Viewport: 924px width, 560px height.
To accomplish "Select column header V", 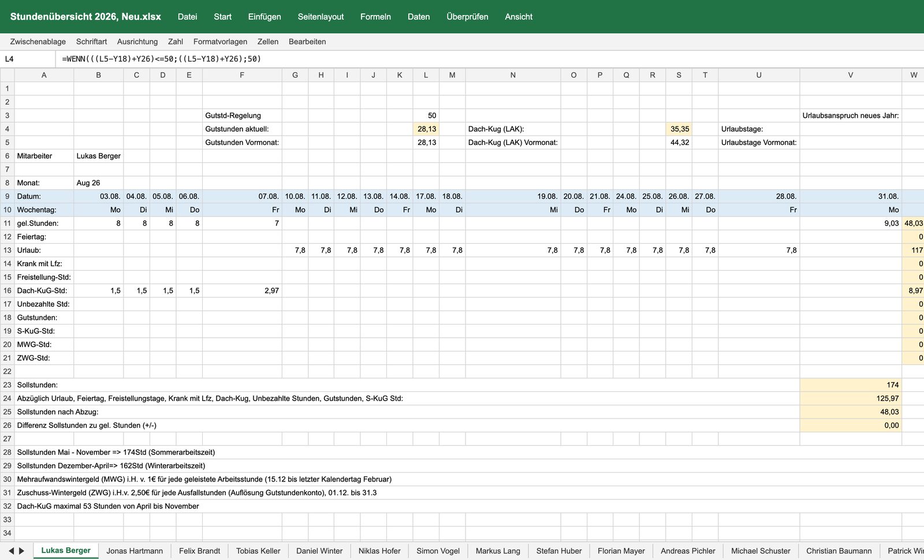I will [x=851, y=75].
